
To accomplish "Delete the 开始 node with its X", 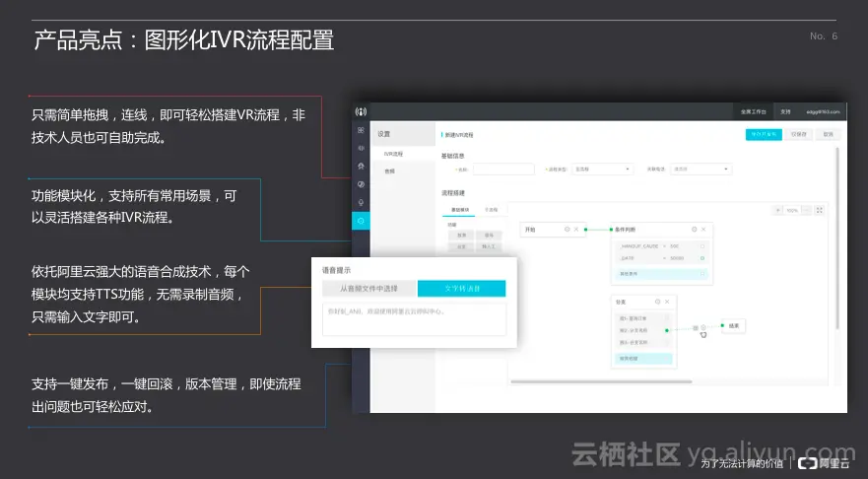I will [x=576, y=230].
